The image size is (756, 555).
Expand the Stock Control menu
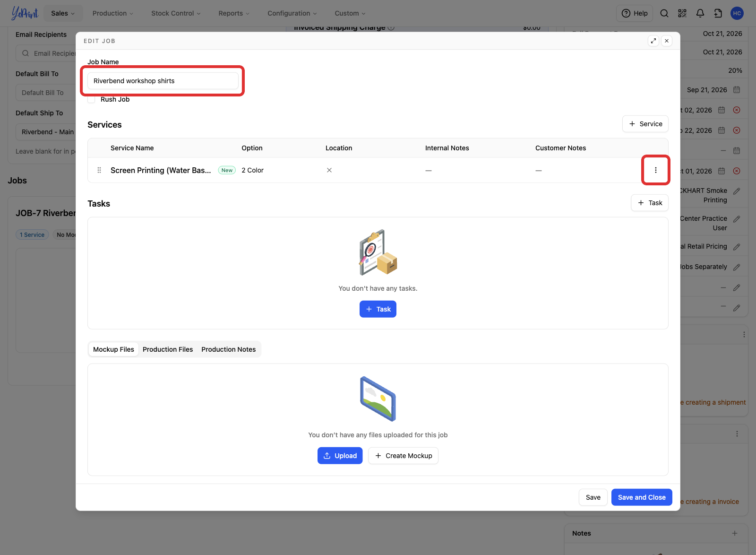(x=176, y=13)
